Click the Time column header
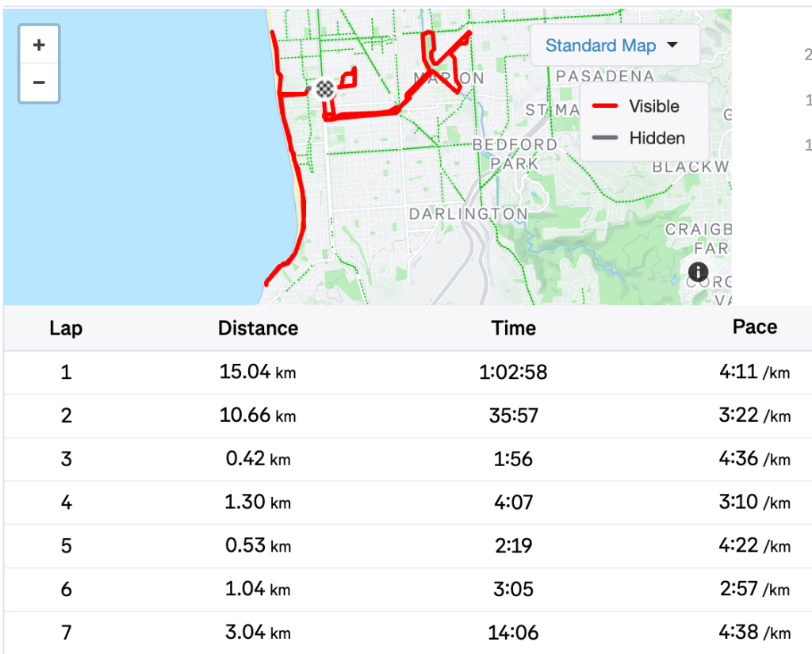Viewport: 812px width, 654px height. tap(513, 328)
